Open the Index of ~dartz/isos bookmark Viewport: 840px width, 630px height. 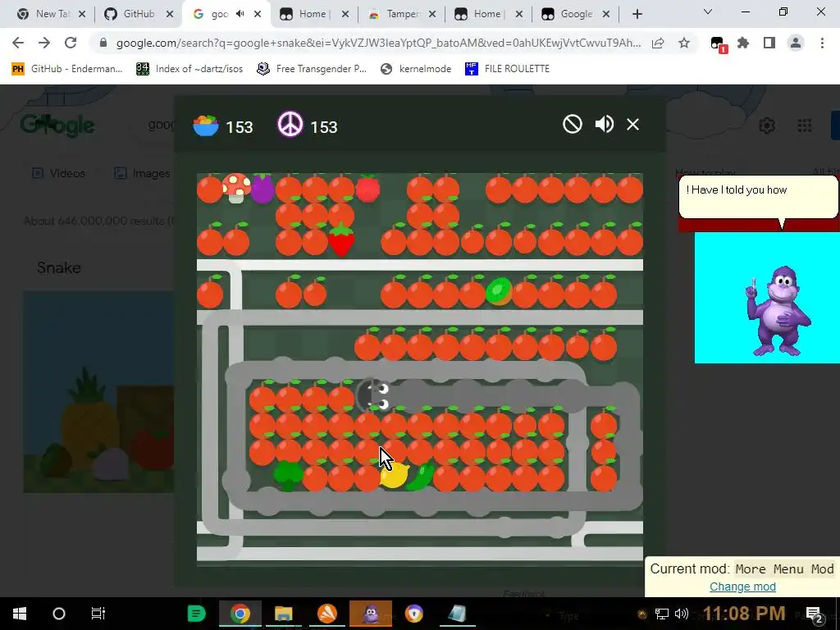point(189,69)
